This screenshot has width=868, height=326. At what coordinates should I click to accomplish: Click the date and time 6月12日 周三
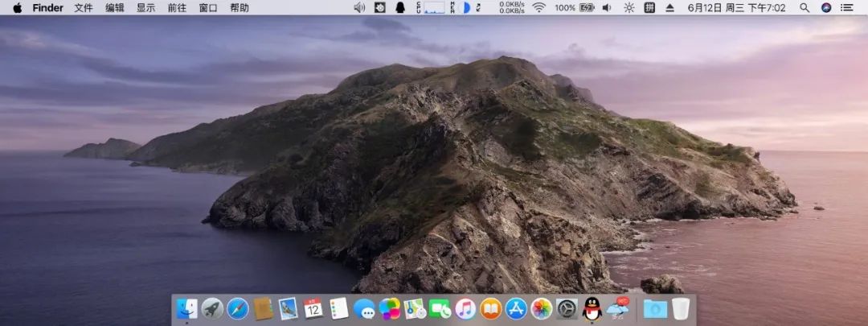click(736, 8)
